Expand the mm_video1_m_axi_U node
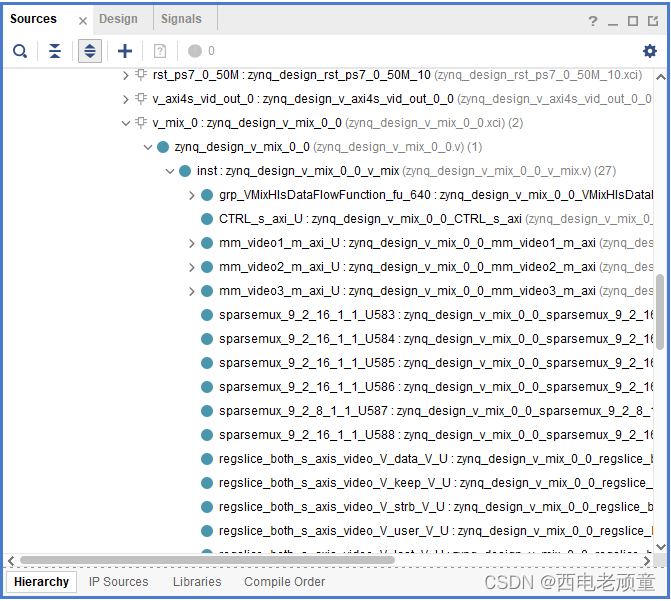The image size is (671, 601). coord(192,244)
